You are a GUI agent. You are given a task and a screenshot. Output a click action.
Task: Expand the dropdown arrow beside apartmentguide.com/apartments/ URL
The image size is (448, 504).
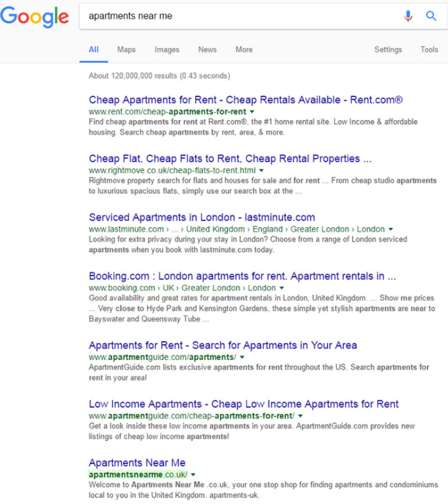pyautogui.click(x=242, y=357)
